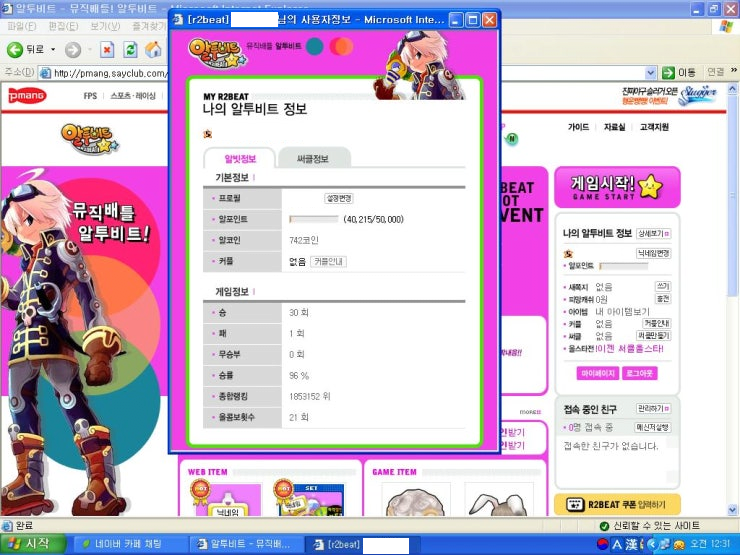
Task: Click the Slugger event banner
Action: [669, 96]
